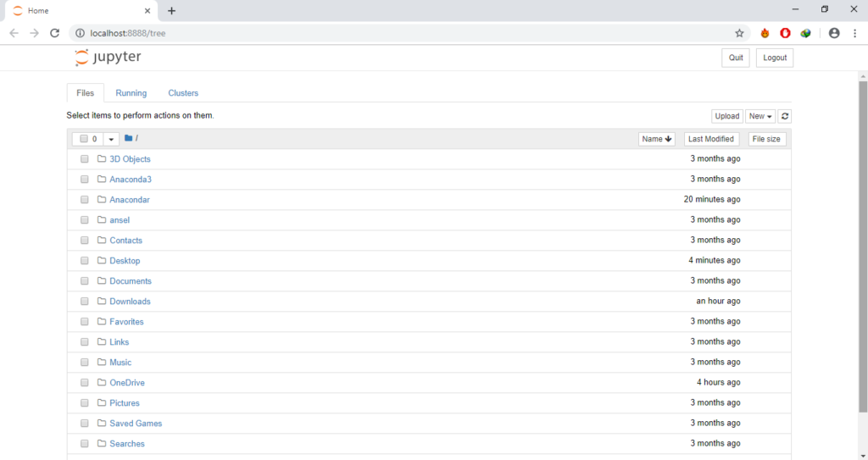
Task: Check the Searches row checkbox
Action: point(84,443)
